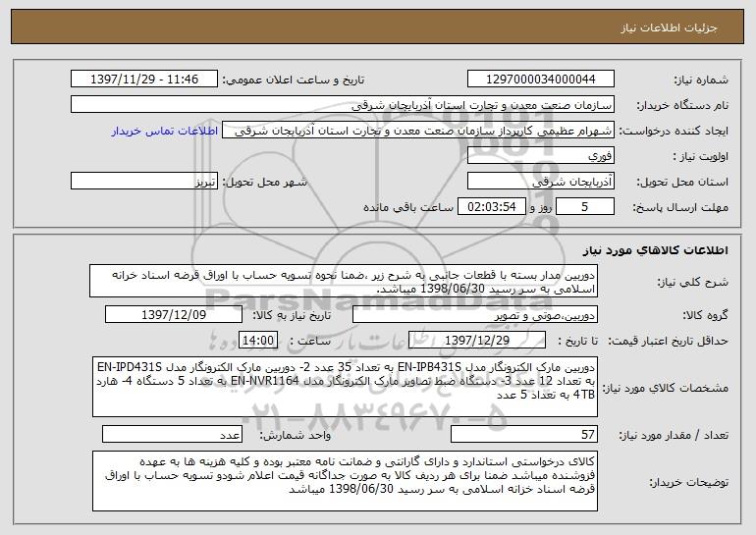756x535 pixels.
Task: Click the section title اطلاعات کالاهای مورد نیاز
Action: (655, 250)
